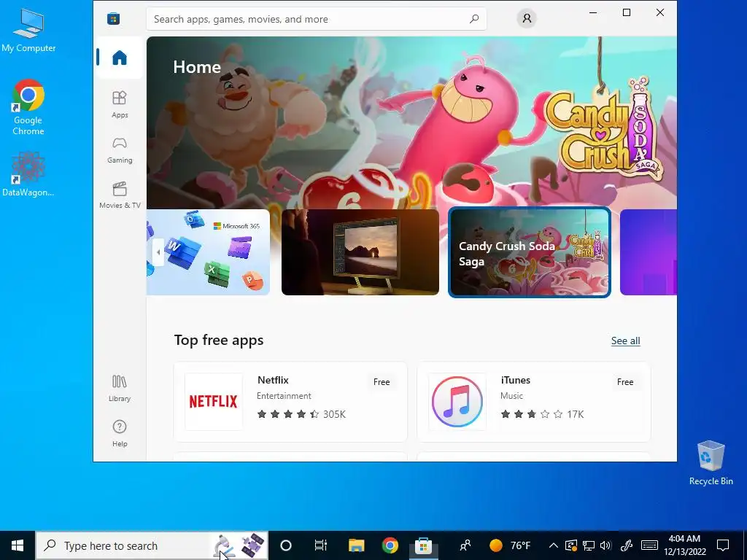Viewport: 747px width, 560px height.
Task: Click the Candy Crush Soda Saga hero banner
Action: pyautogui.click(x=411, y=122)
